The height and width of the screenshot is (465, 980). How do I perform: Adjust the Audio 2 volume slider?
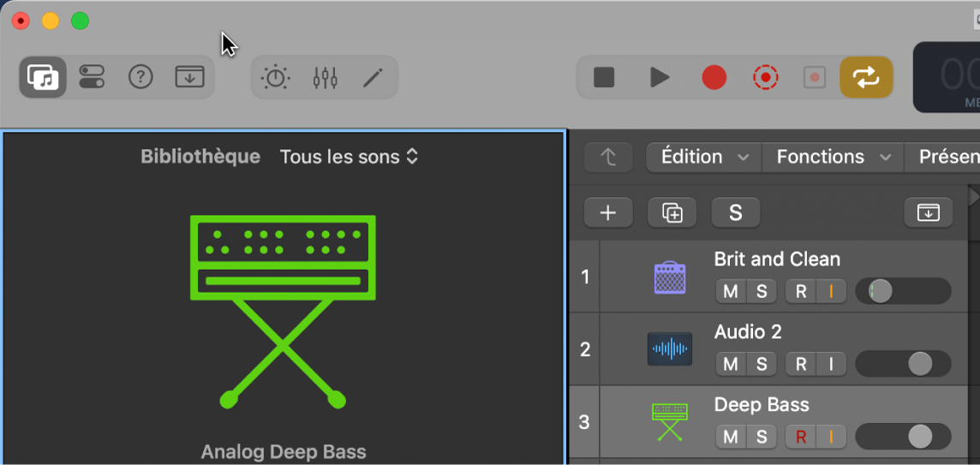919,364
